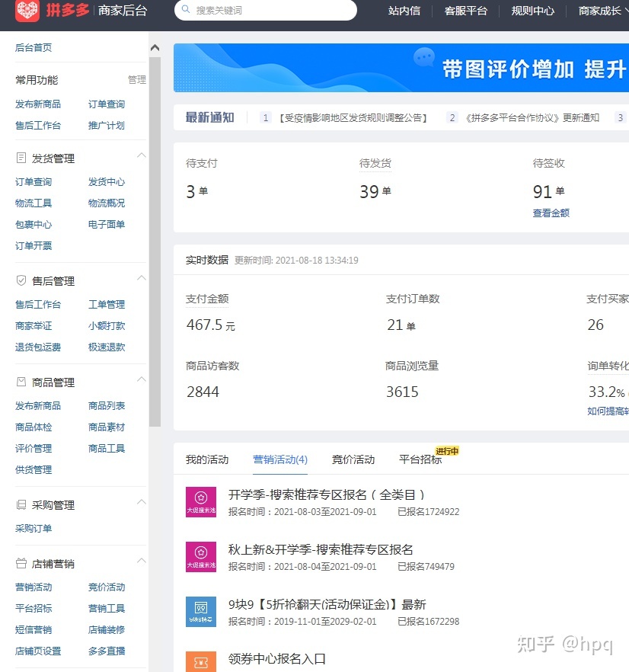Screen dimensions: 629x672
Task: Open notice 受疫情影响地区发货规则调整公告
Action: [353, 118]
